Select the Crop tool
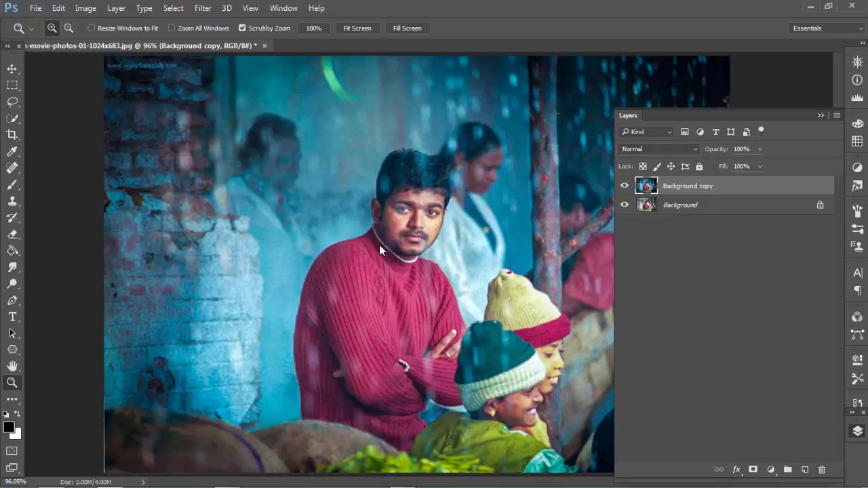The height and width of the screenshot is (488, 868). coord(12,135)
